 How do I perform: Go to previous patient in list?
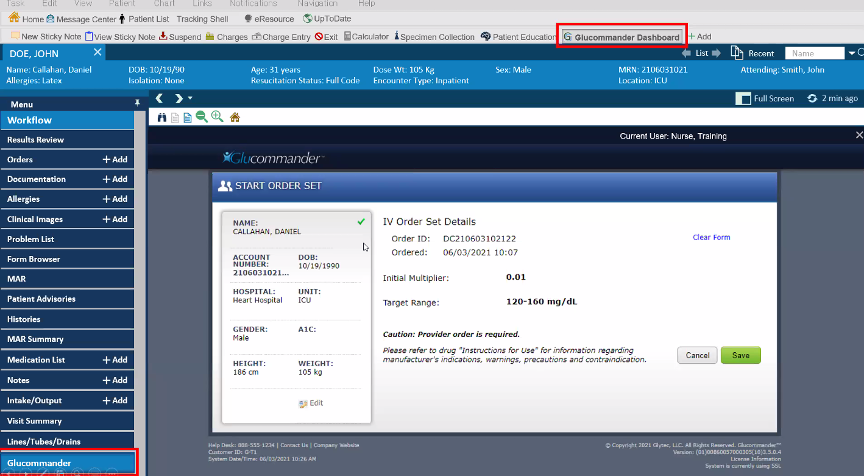click(x=686, y=53)
